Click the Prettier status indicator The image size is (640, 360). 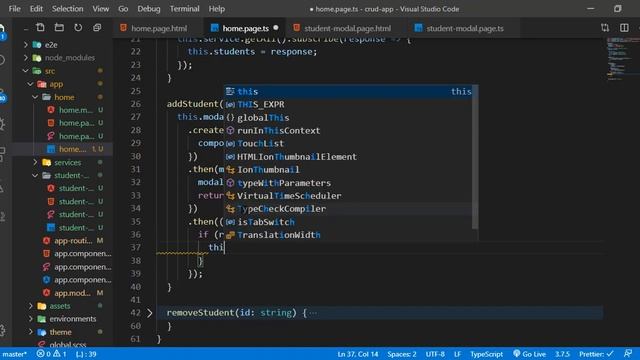[596, 354]
